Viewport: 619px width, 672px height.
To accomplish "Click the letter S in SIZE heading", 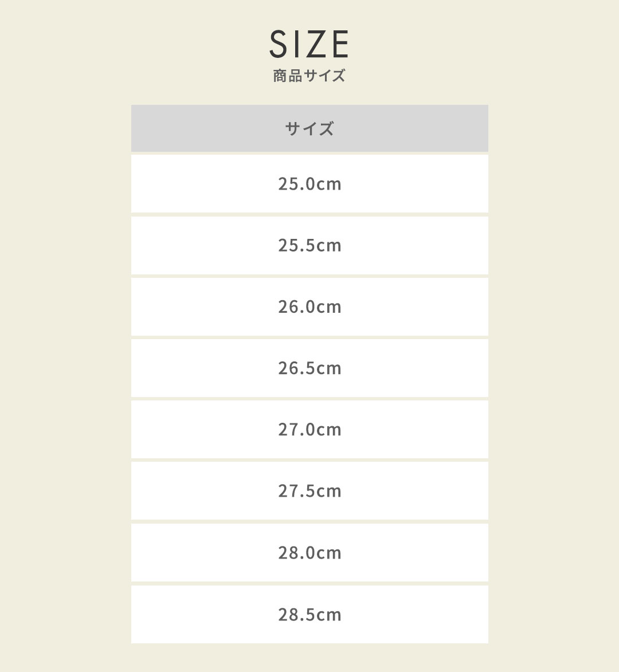I will pyautogui.click(x=279, y=44).
